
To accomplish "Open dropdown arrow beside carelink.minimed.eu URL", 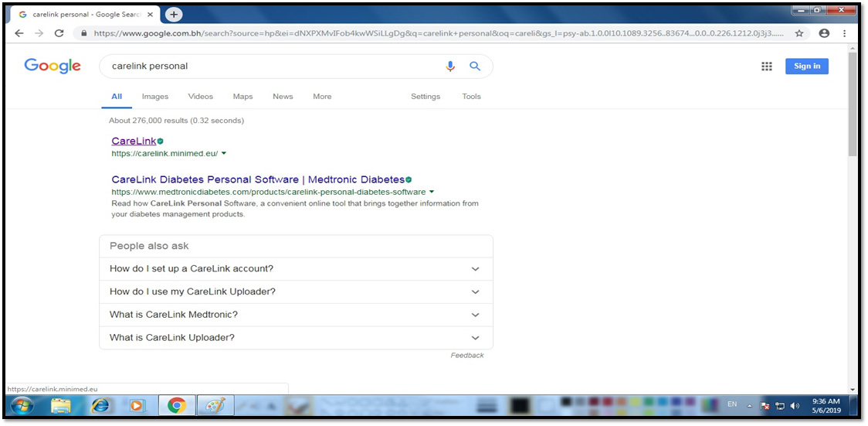I will tap(224, 153).
